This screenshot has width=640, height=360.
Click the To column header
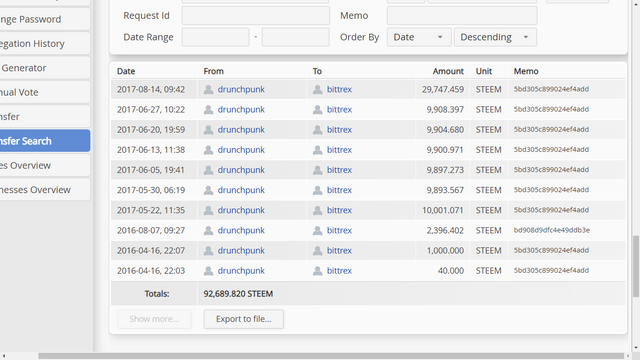pos(317,71)
